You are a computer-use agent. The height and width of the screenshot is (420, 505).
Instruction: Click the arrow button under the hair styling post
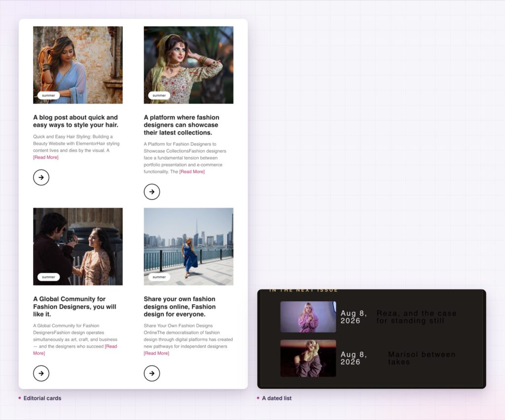[x=41, y=177]
